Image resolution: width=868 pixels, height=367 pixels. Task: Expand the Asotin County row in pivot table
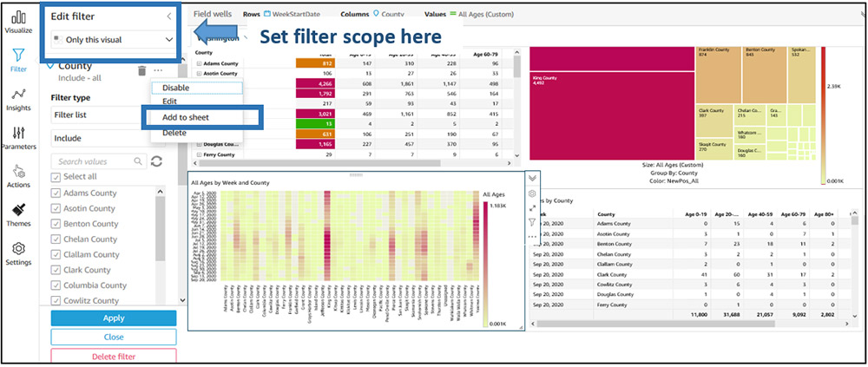point(199,73)
